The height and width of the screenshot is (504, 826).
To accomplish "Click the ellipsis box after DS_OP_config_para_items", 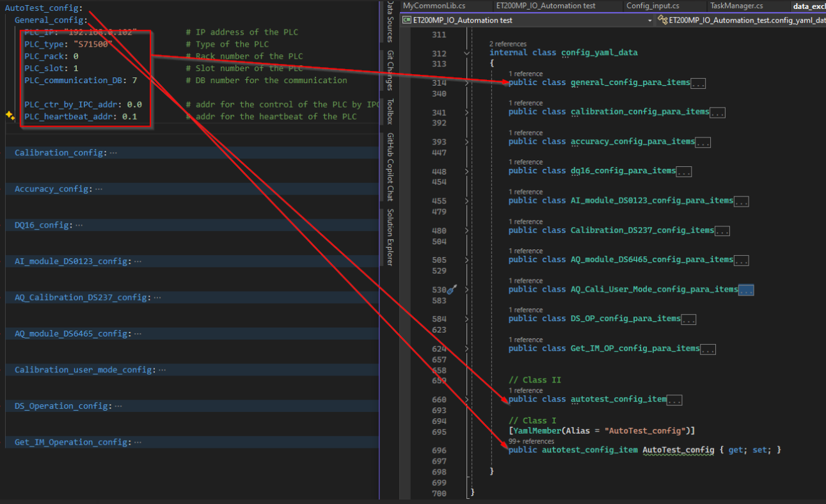I will 688,319.
